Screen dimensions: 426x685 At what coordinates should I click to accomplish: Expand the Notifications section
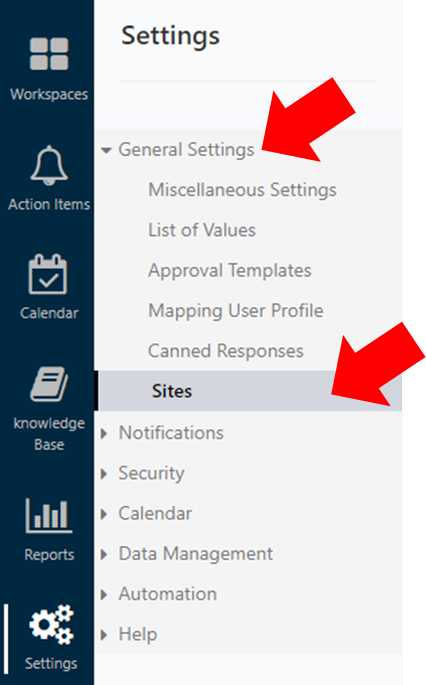(104, 433)
